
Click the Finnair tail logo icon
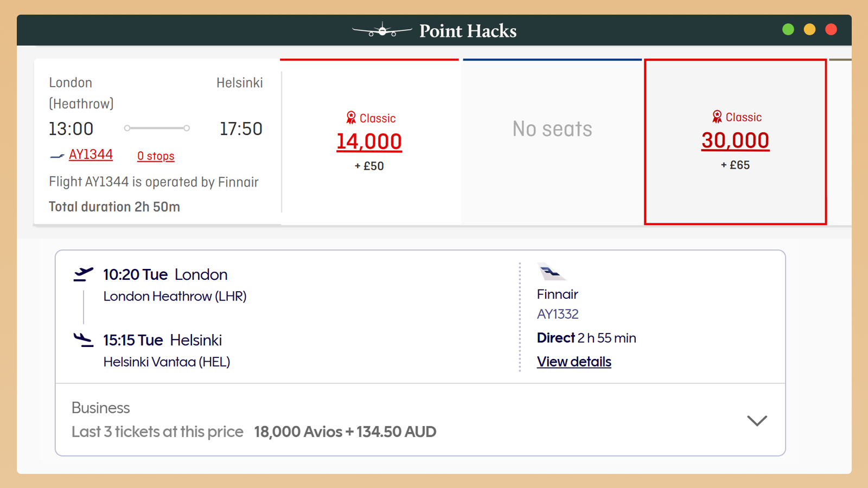[551, 271]
